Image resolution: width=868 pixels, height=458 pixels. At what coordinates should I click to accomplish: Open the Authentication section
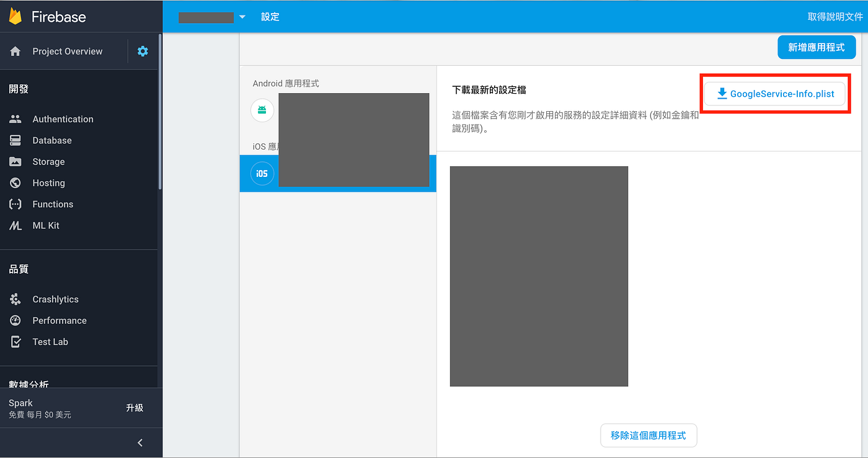(x=63, y=119)
